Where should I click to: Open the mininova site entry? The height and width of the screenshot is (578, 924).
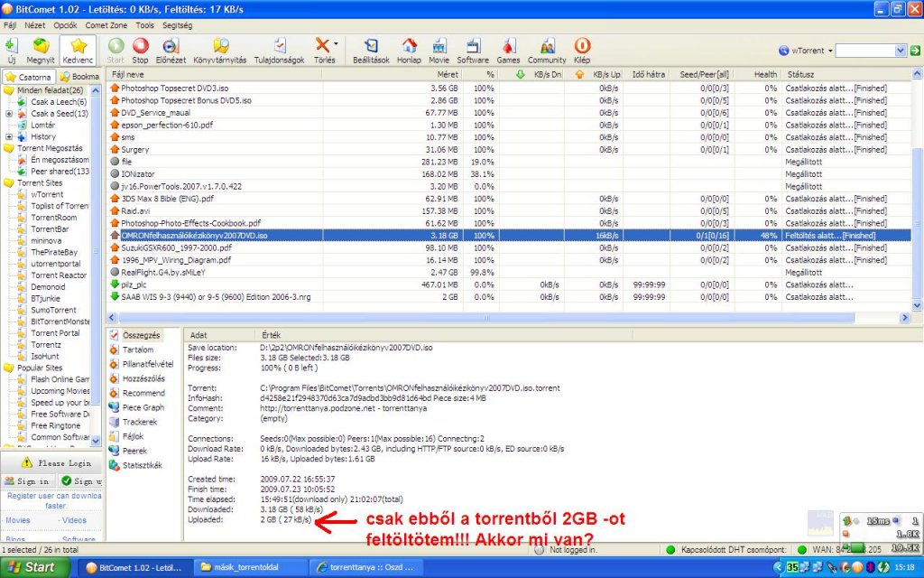click(46, 240)
